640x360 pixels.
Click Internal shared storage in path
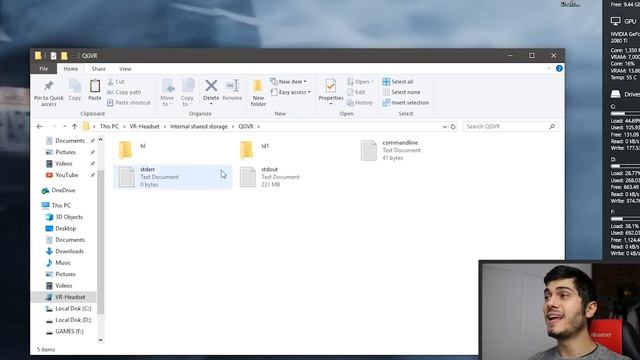click(199, 127)
